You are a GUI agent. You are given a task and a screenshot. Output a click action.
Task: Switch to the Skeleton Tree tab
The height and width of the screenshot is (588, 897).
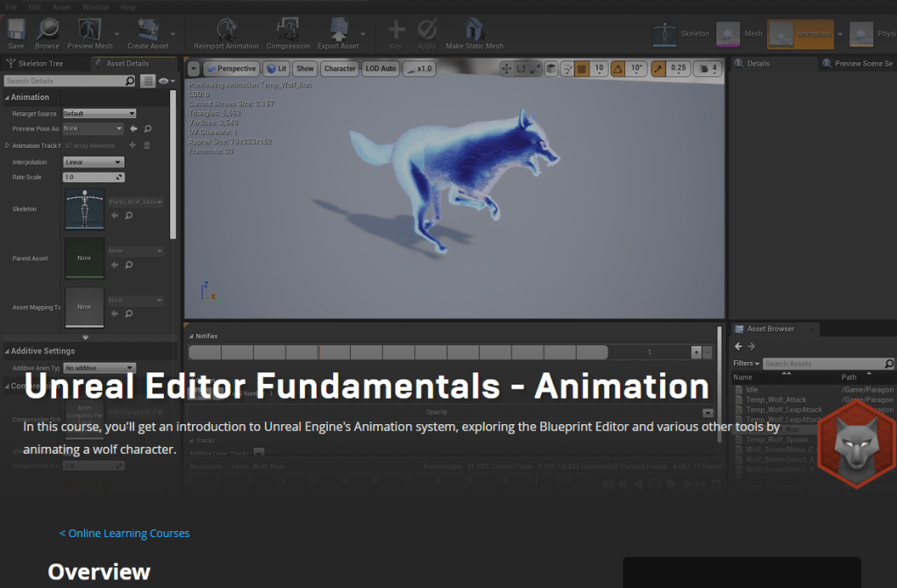pos(42,63)
